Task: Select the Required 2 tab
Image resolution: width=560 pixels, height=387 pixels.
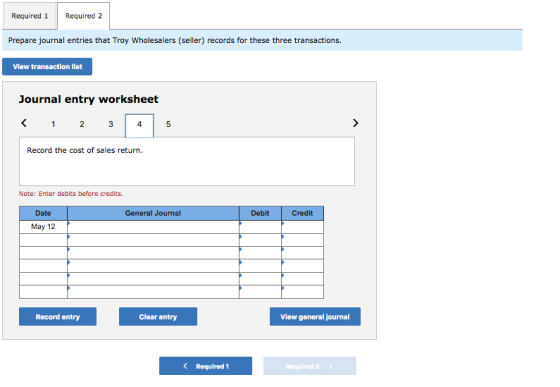Action: point(84,16)
